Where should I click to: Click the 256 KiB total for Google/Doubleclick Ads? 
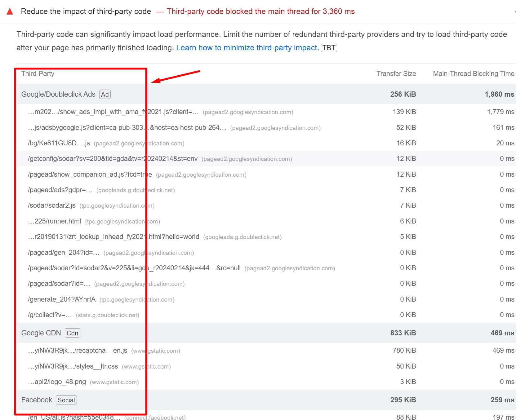pos(403,94)
